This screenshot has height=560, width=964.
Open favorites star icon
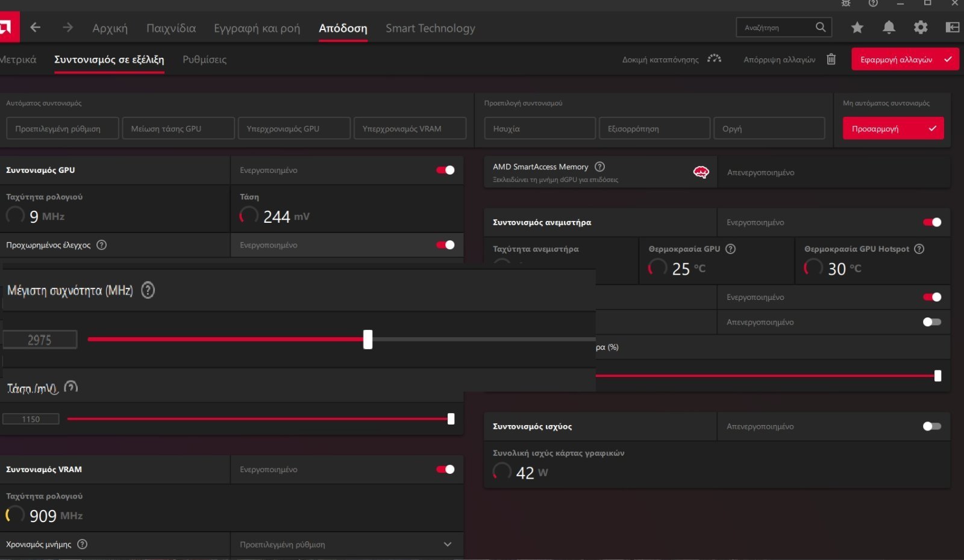(857, 27)
